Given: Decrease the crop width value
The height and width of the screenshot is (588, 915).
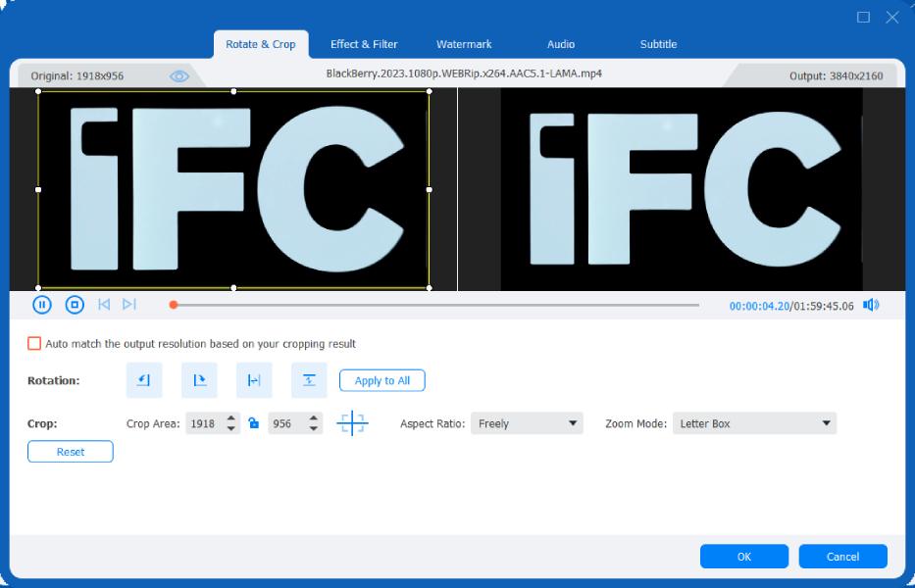Looking at the screenshot, I should tap(231, 429).
